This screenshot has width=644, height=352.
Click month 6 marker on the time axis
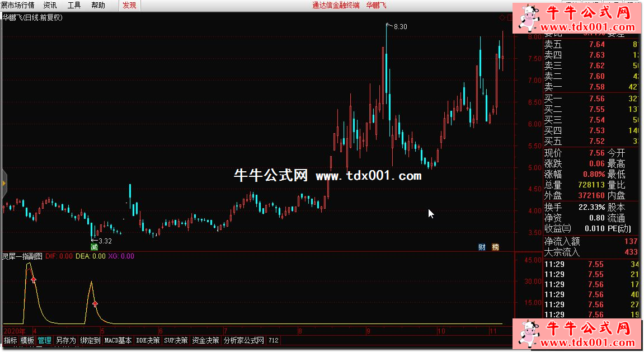pos(161,331)
